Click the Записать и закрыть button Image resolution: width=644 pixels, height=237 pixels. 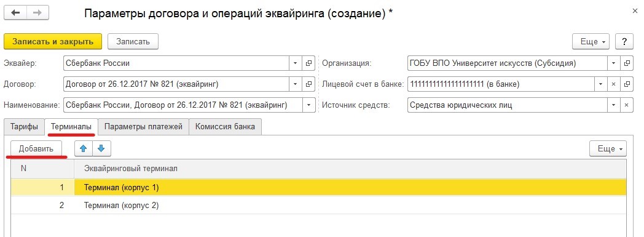pos(53,42)
